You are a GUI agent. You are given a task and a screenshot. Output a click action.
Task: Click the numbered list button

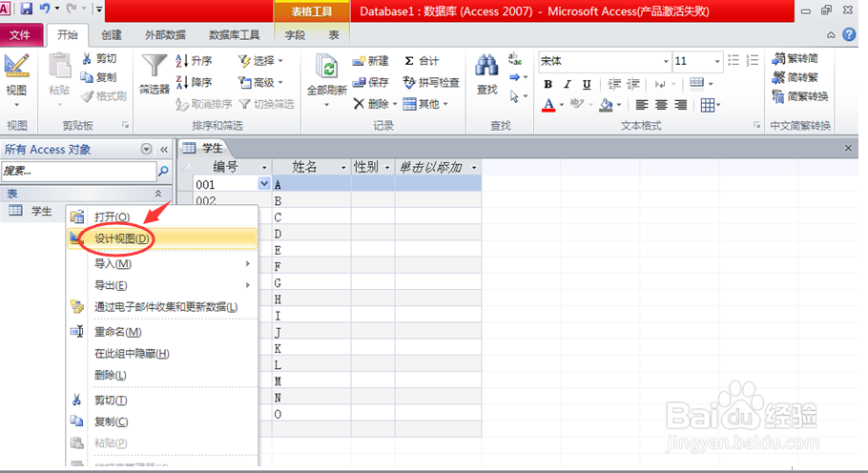pyautogui.click(x=753, y=60)
